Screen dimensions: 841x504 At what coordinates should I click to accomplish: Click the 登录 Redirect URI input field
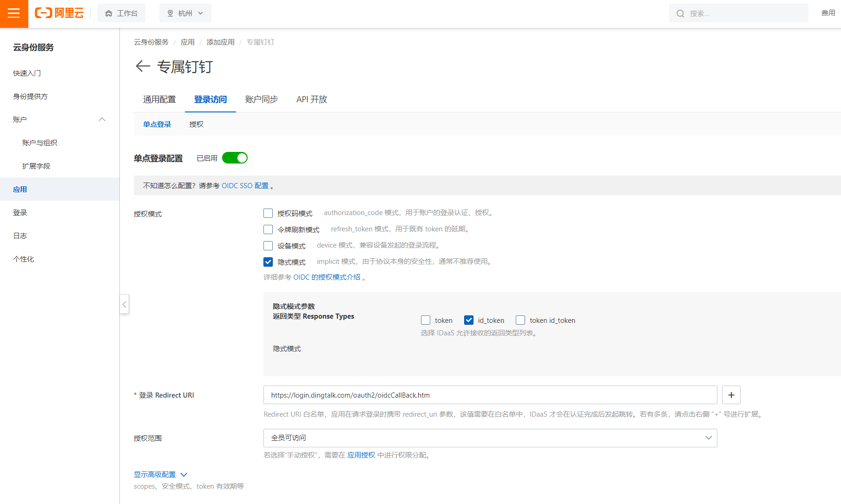pos(490,395)
